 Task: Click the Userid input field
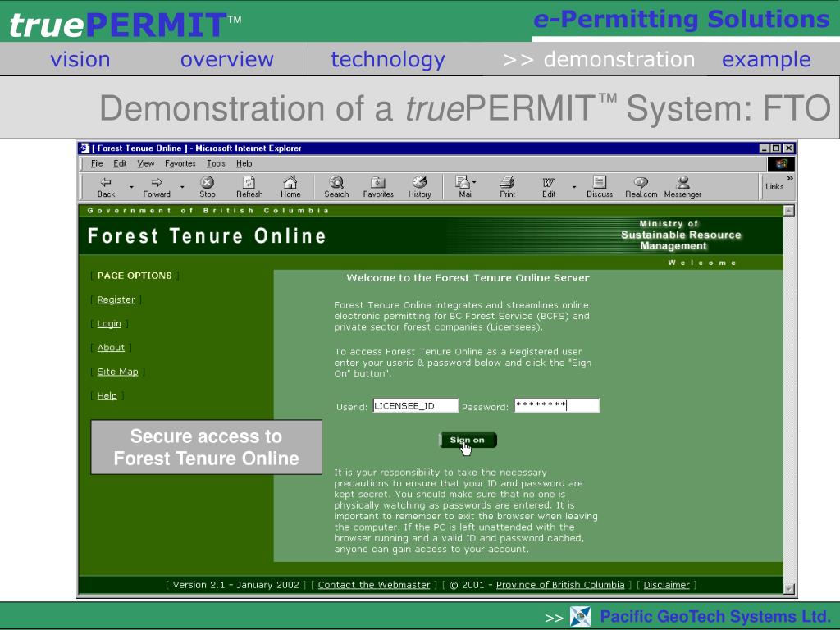coord(416,406)
